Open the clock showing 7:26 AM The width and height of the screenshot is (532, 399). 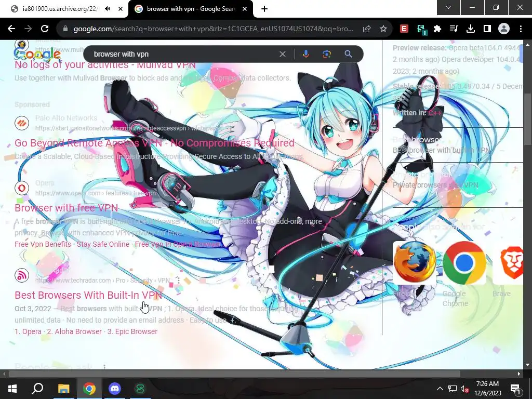pos(487,389)
